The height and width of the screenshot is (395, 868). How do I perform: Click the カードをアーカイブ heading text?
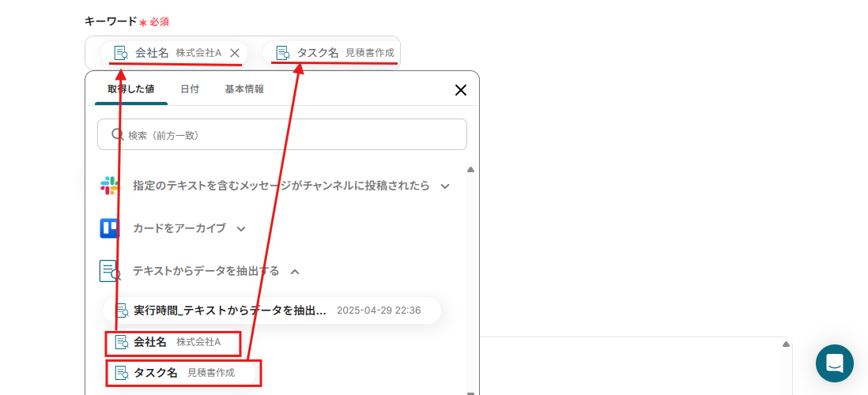(x=179, y=228)
